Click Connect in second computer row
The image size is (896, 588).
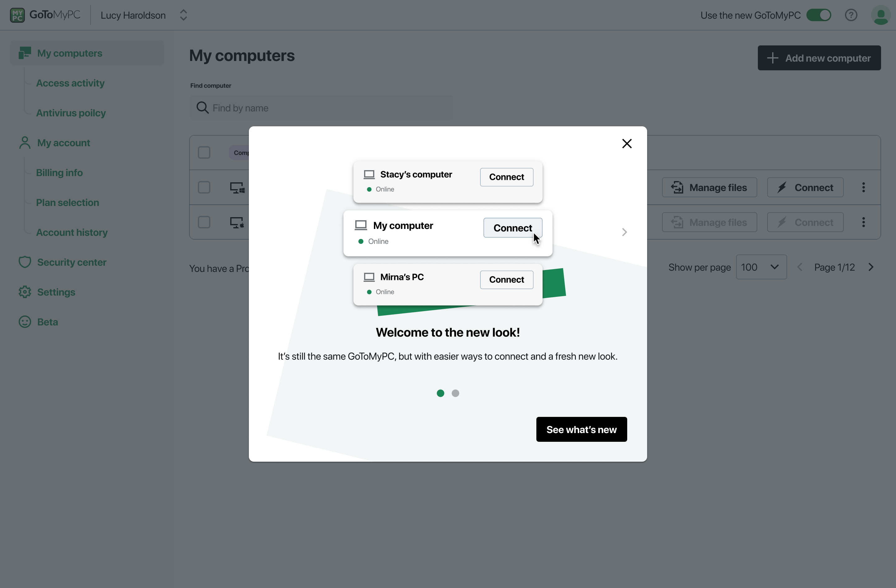pos(805,222)
